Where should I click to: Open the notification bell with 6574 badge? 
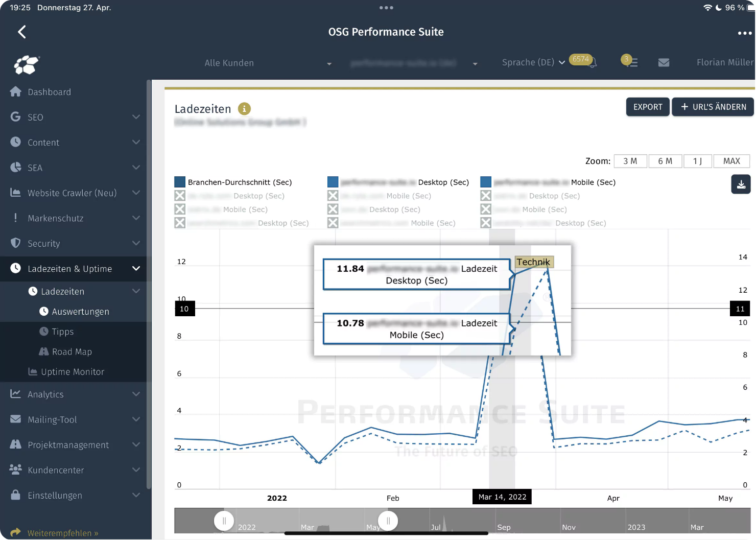click(592, 63)
